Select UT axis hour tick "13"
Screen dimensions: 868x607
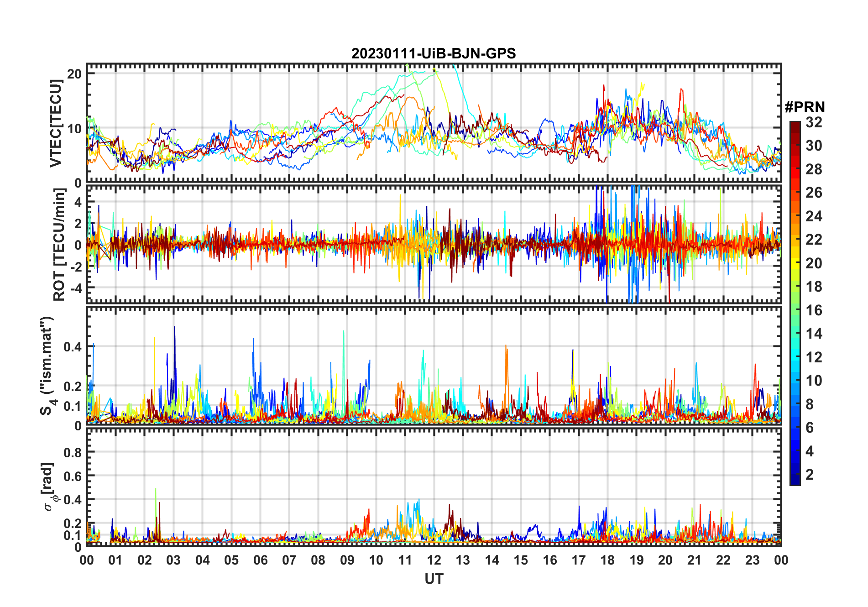tap(463, 560)
